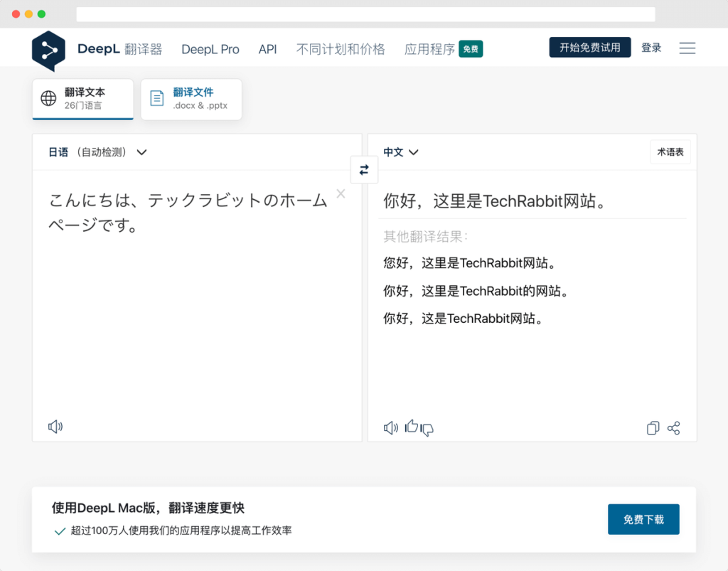Give the translation a thumbs up
This screenshot has width=728, height=571.
pyautogui.click(x=411, y=426)
